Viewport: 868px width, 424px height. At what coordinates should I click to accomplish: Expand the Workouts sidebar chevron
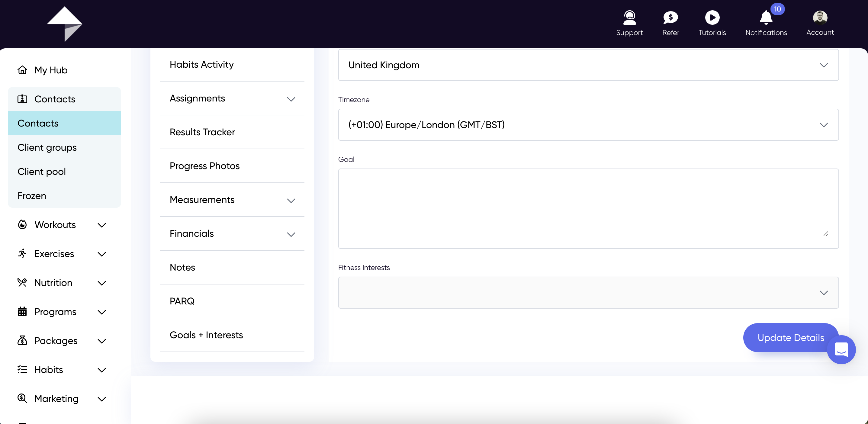point(101,225)
